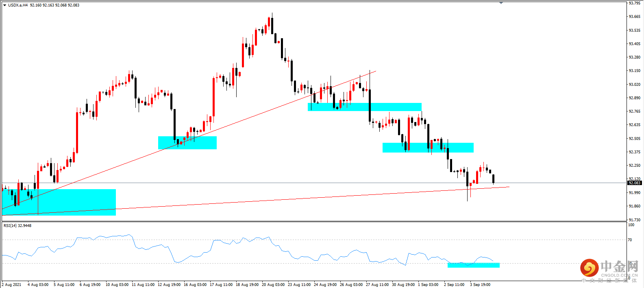Click the 2 Aug 2021 date label
Screen dimensions: 644x288
[11, 284]
